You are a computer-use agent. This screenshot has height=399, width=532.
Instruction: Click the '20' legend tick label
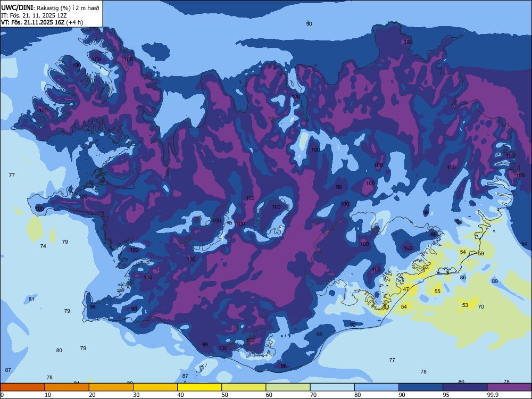92,395
